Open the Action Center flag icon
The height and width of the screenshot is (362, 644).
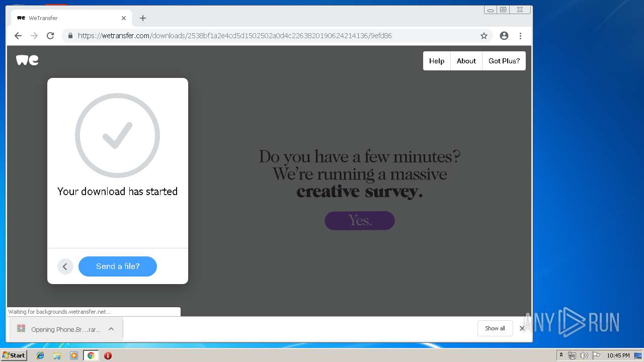[x=596, y=355]
